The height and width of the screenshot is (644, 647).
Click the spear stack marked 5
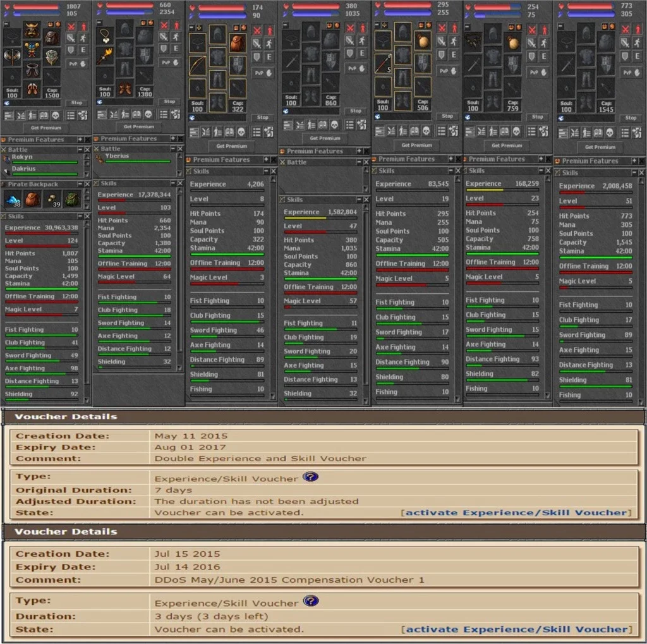[x=383, y=63]
